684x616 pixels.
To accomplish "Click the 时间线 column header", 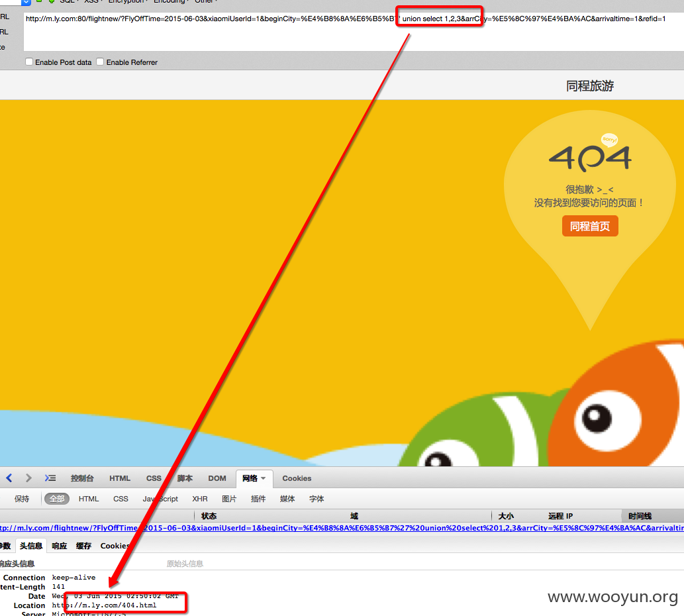I will point(640,516).
